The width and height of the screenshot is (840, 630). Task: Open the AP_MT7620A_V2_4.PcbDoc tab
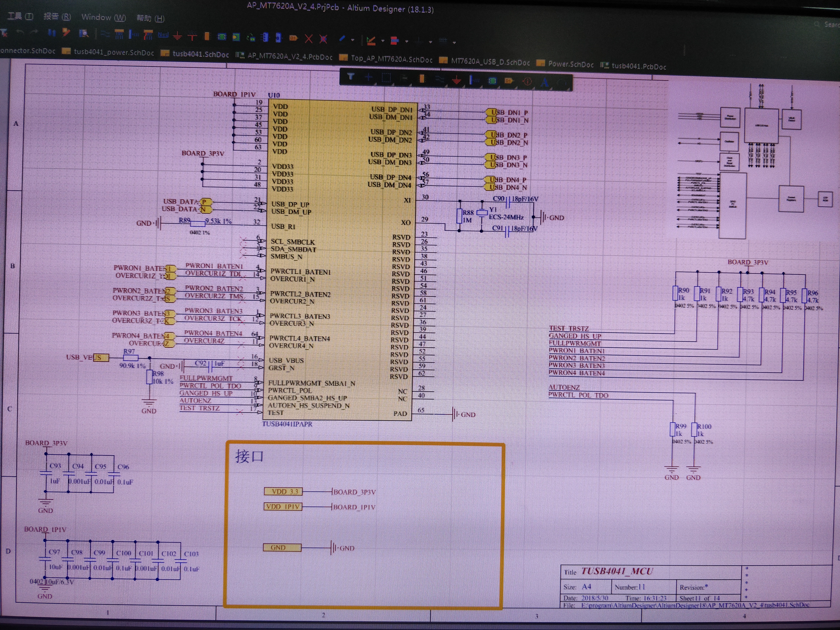[x=289, y=57]
